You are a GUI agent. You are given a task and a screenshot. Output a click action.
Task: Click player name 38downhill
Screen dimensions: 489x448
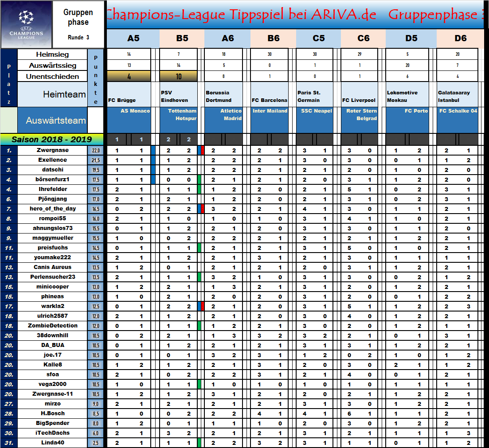click(52, 335)
